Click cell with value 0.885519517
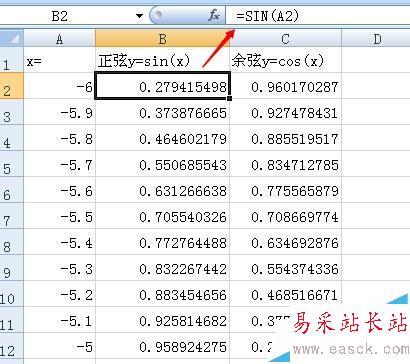410x364 pixels. [x=285, y=138]
